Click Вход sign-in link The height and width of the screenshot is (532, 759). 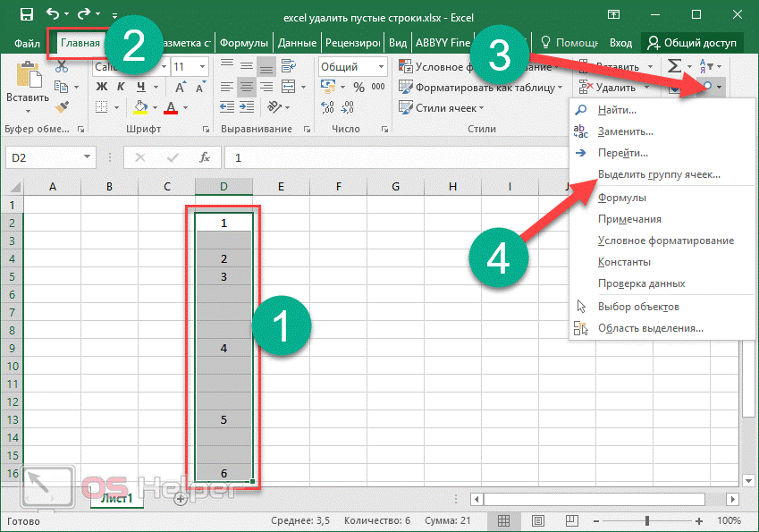click(620, 43)
